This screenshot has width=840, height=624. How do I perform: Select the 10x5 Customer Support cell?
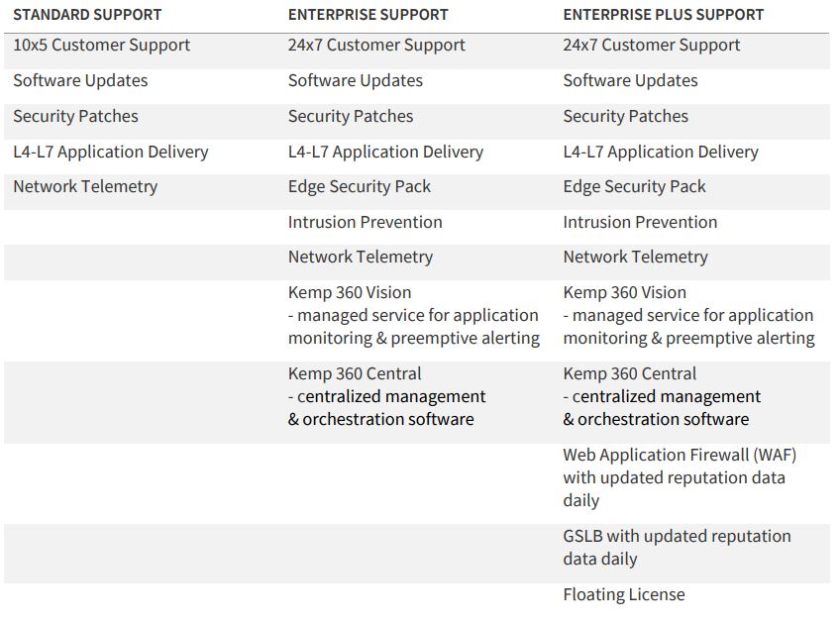click(x=101, y=46)
